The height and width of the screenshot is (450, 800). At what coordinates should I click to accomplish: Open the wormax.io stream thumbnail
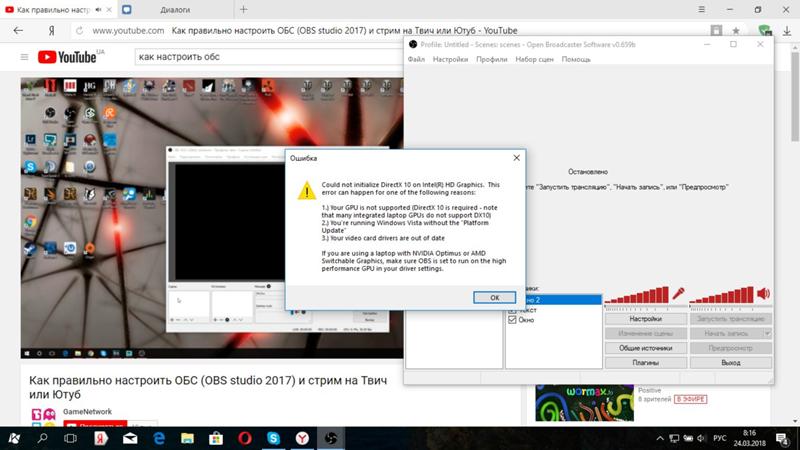click(584, 403)
